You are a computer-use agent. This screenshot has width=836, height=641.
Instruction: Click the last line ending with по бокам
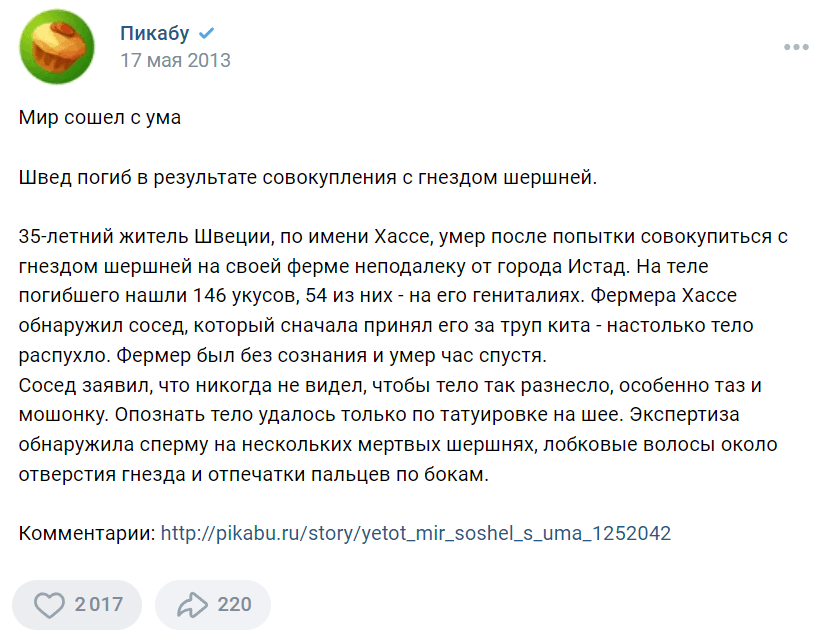pyautogui.click(x=254, y=474)
